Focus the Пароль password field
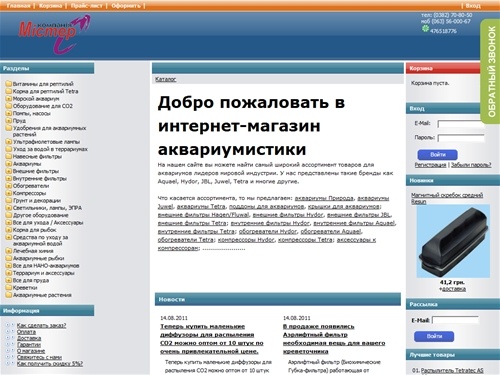Screen dimensions: 500x375 461,138
